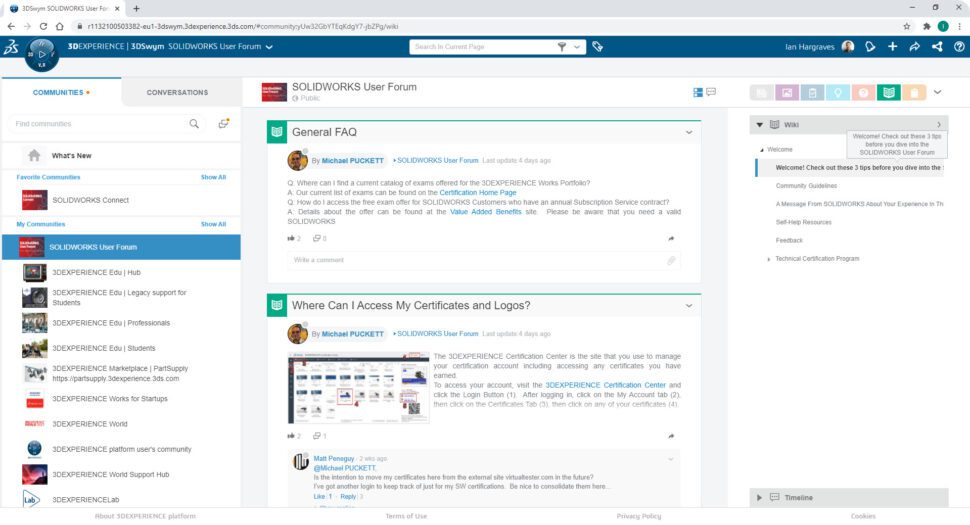Share the Certificates and Logos post
The width and height of the screenshot is (970, 525).
coord(671,436)
